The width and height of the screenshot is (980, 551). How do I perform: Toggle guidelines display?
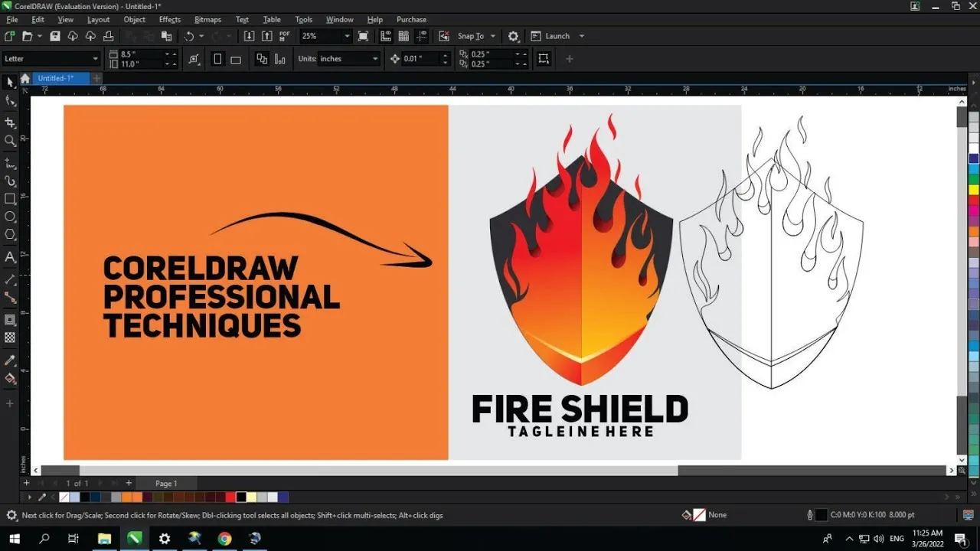coord(421,36)
